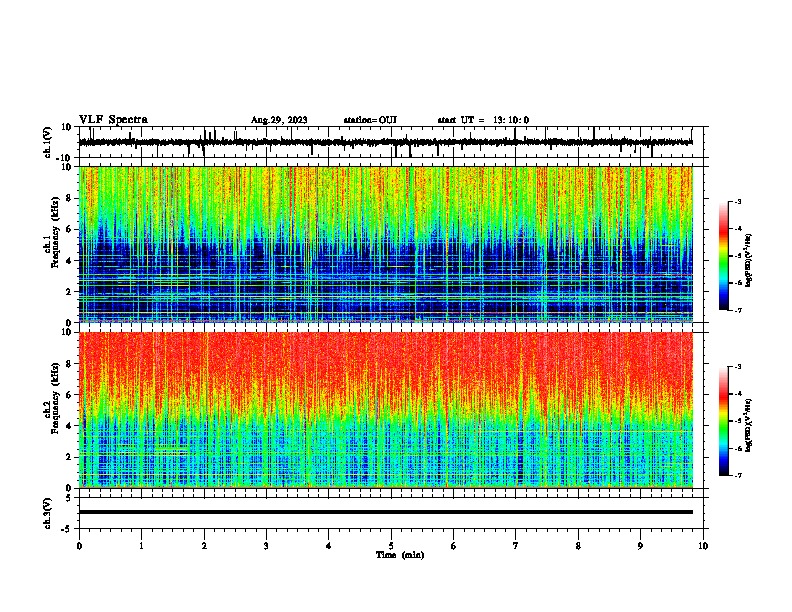
Task: Click the ch.1 color bar '-3' label
Action: [x=737, y=201]
